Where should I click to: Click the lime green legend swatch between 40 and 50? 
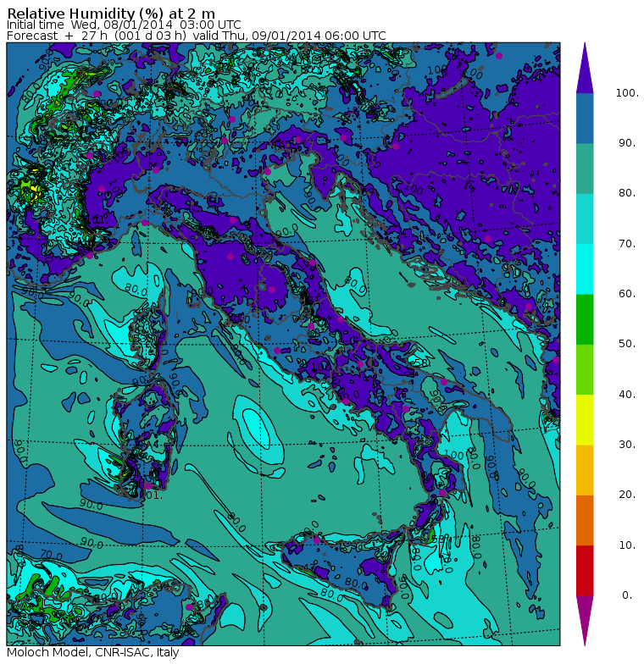(585, 369)
